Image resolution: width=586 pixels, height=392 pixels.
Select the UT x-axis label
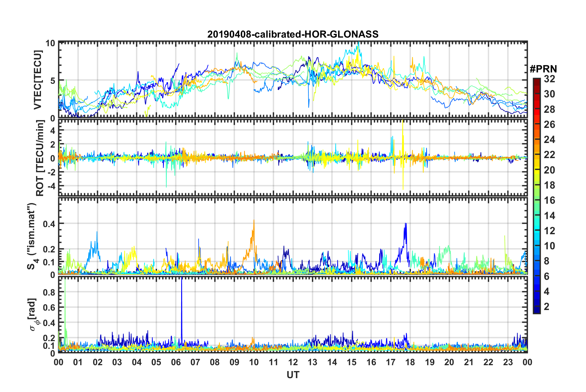click(x=293, y=375)
